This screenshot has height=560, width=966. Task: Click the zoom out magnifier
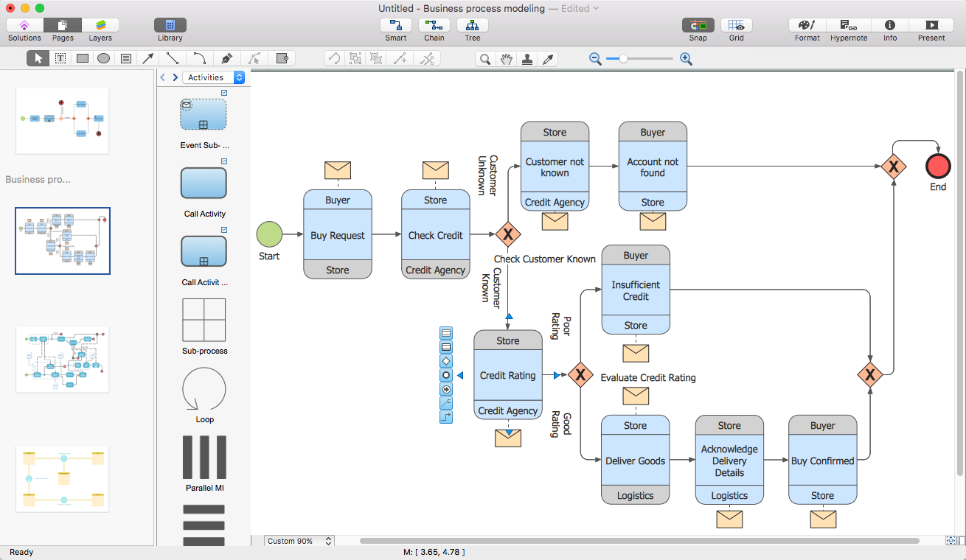(595, 59)
